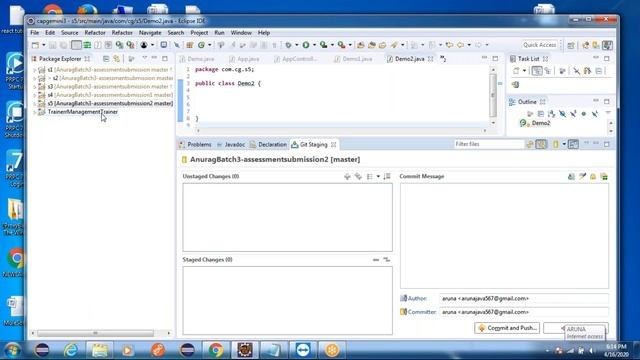Click Link with Editor in Package Explorer
This screenshot has width=640, height=360.
click(x=117, y=59)
